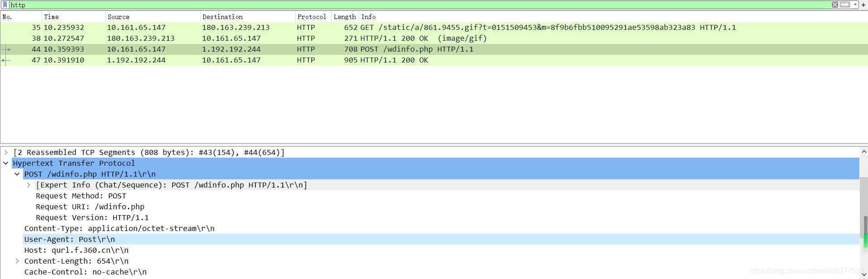
Task: Select packet 44 POST /wdinfo.php
Action: coord(434,49)
